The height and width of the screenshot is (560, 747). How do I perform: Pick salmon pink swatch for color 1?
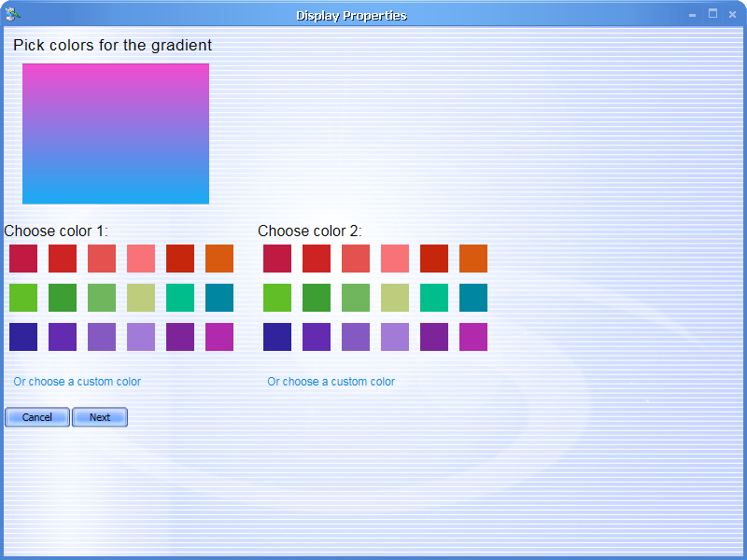point(141,259)
